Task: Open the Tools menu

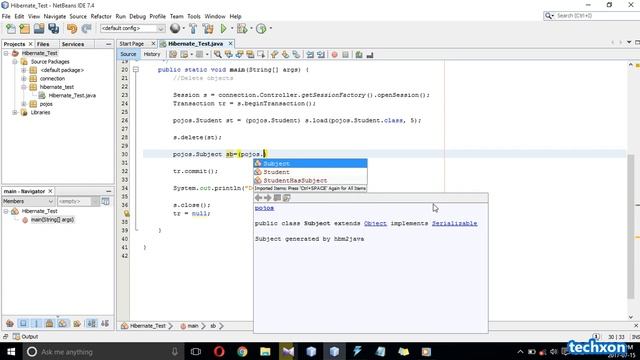Action: 194,16
